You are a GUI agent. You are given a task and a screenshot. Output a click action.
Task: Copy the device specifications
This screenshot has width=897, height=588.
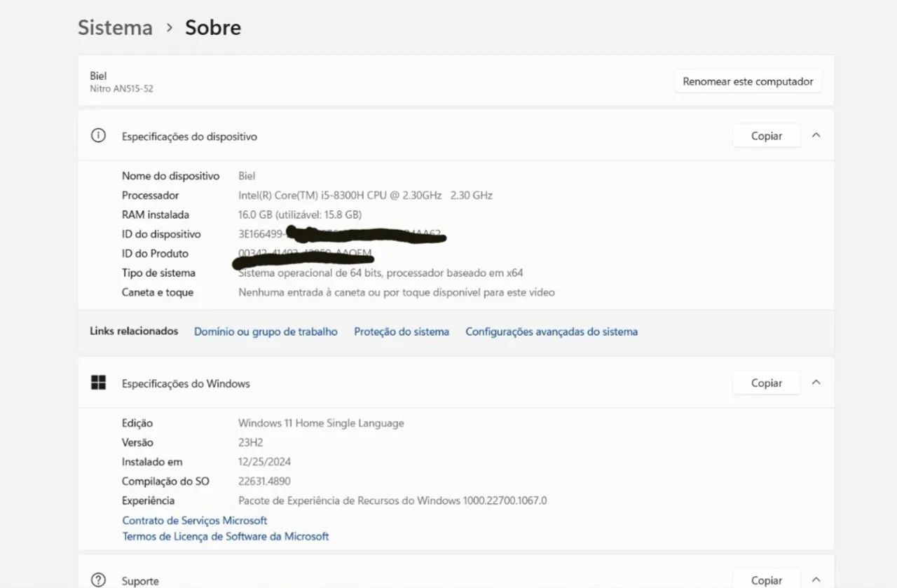tap(766, 136)
